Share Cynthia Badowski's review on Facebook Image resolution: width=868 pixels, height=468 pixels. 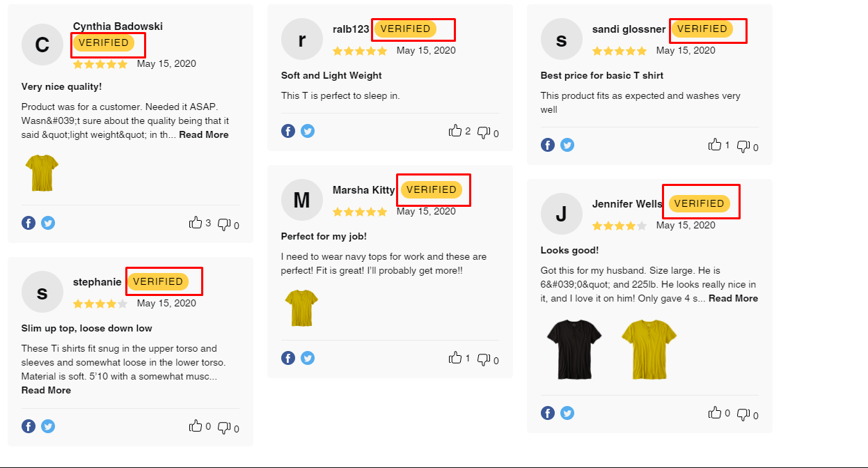[x=29, y=222]
